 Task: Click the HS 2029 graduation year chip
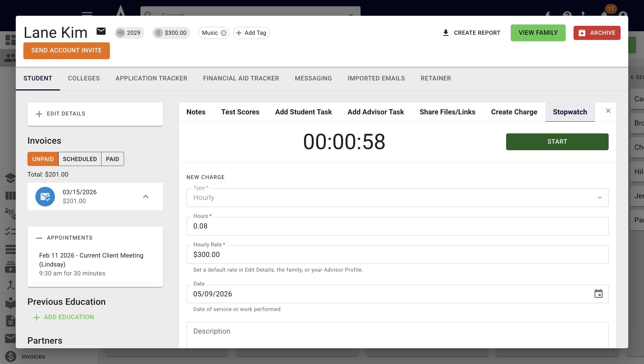(x=129, y=33)
